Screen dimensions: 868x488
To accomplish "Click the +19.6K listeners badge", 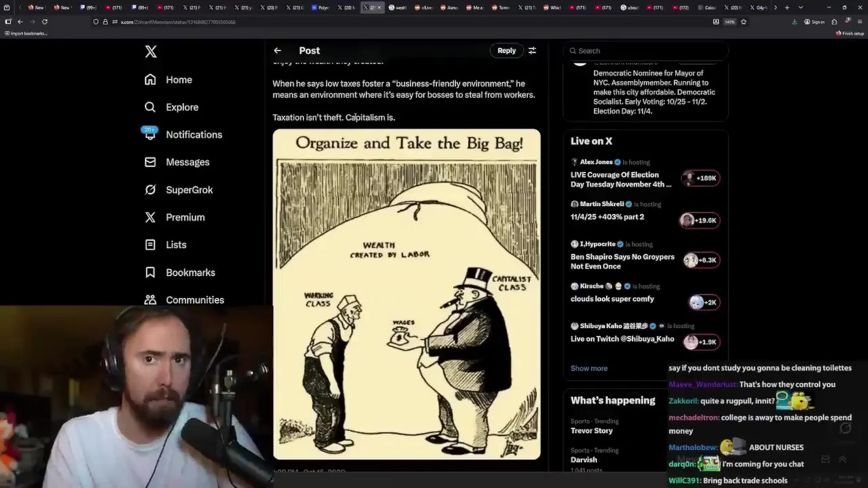I will (699, 220).
